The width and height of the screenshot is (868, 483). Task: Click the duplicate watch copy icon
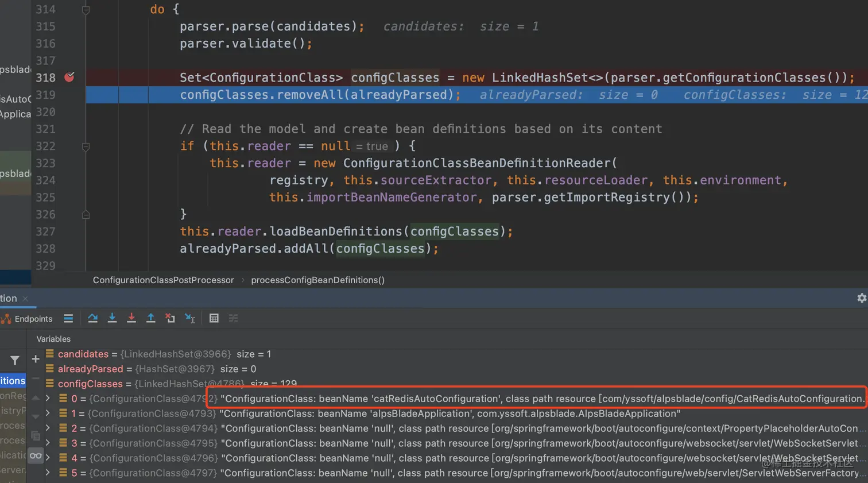(x=36, y=436)
